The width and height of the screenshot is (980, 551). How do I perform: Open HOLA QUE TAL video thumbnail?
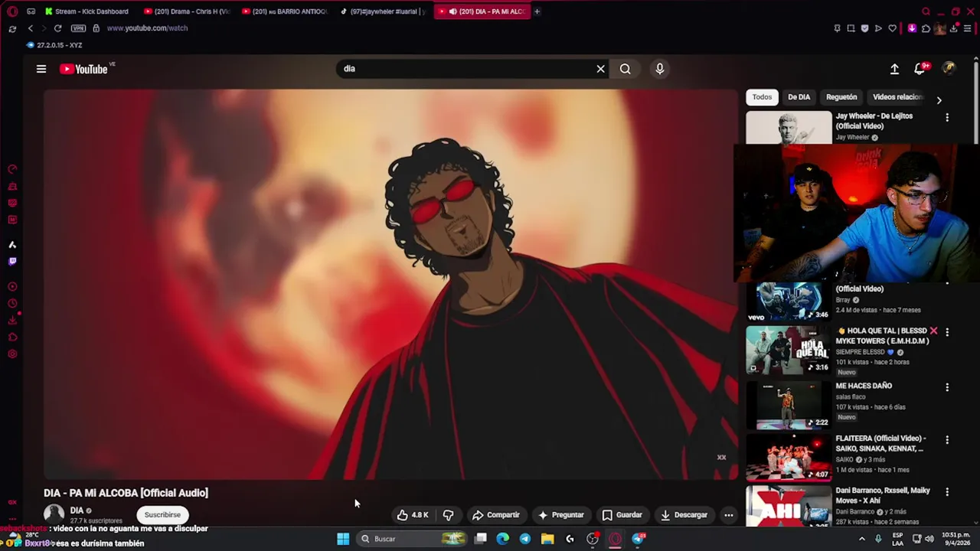[789, 350]
